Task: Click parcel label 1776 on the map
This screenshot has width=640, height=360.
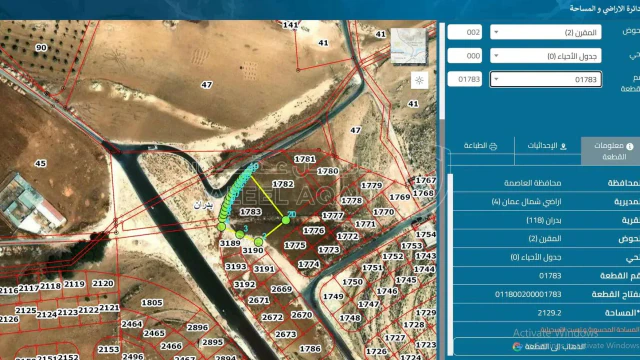Action: click(x=314, y=231)
